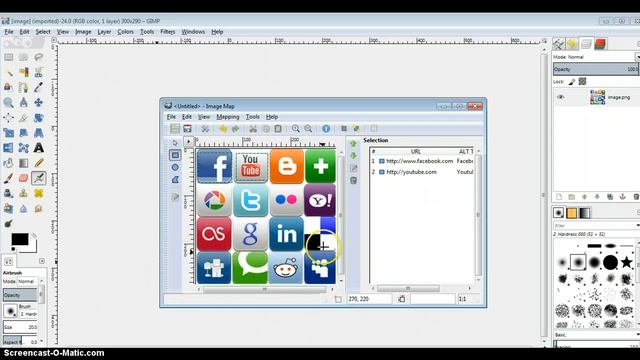This screenshot has height=360, width=640.
Task: Toggle visibility eye of image.png layer
Action: tap(560, 97)
